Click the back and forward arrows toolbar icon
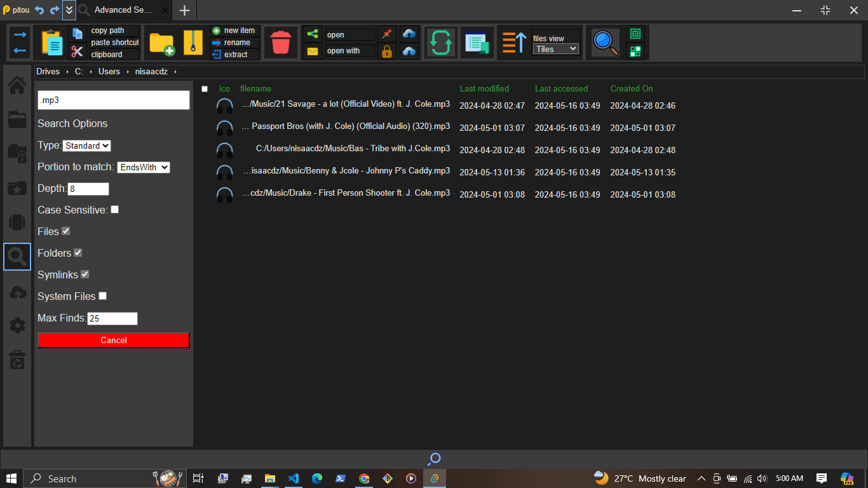 click(20, 43)
